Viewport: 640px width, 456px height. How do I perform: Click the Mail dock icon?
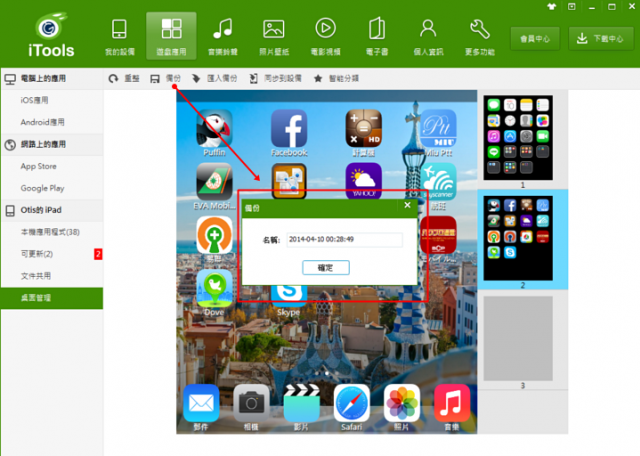click(201, 403)
